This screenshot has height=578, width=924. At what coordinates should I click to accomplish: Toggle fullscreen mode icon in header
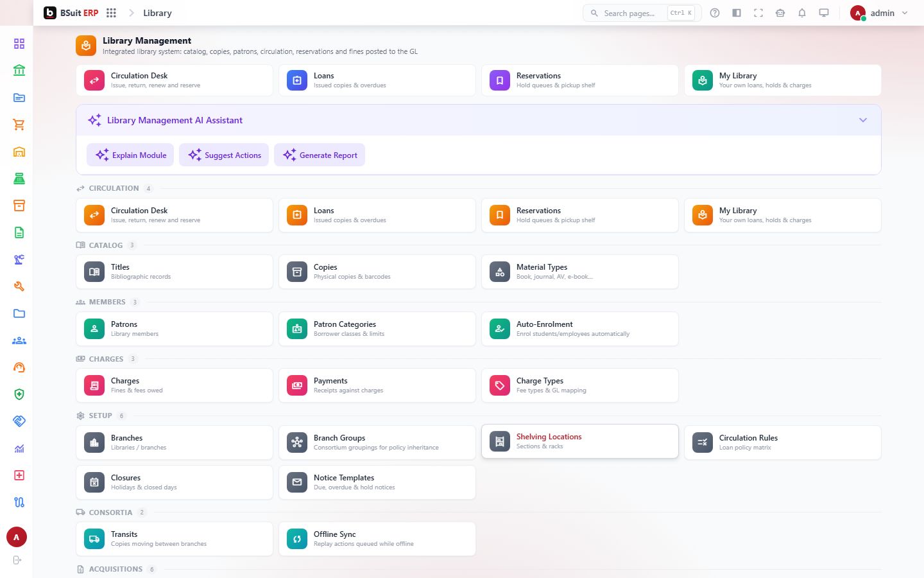click(x=758, y=13)
